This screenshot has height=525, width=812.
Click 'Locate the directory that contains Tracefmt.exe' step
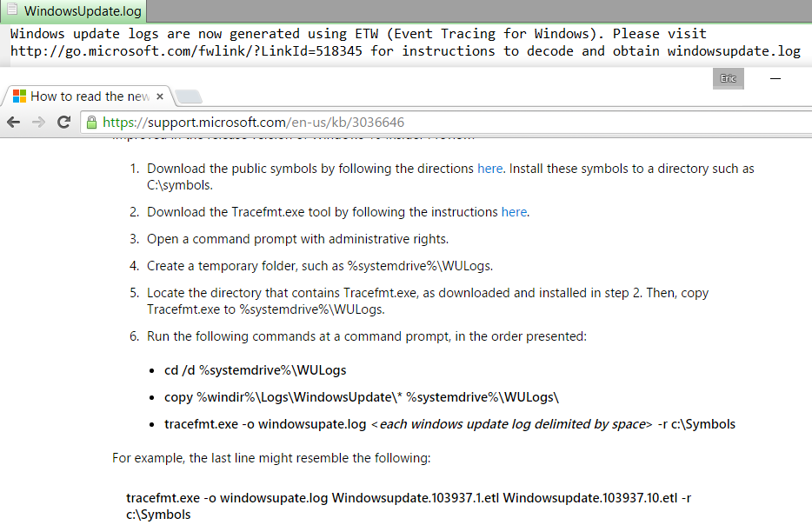[x=428, y=301]
